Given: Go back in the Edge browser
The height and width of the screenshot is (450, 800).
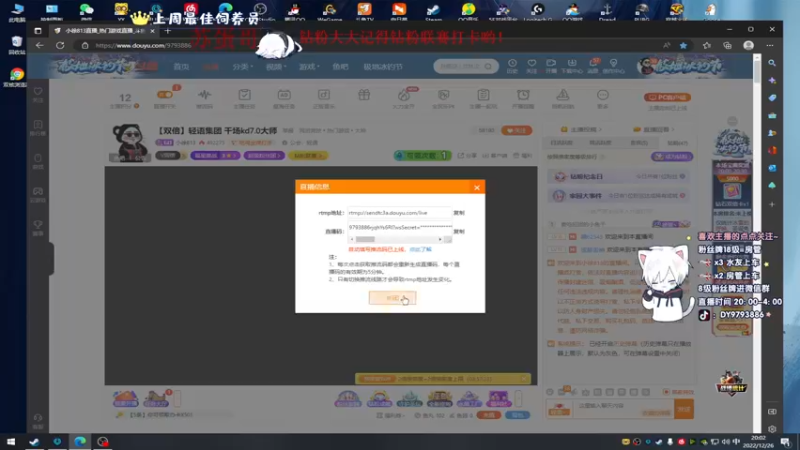Looking at the screenshot, I should point(39,45).
